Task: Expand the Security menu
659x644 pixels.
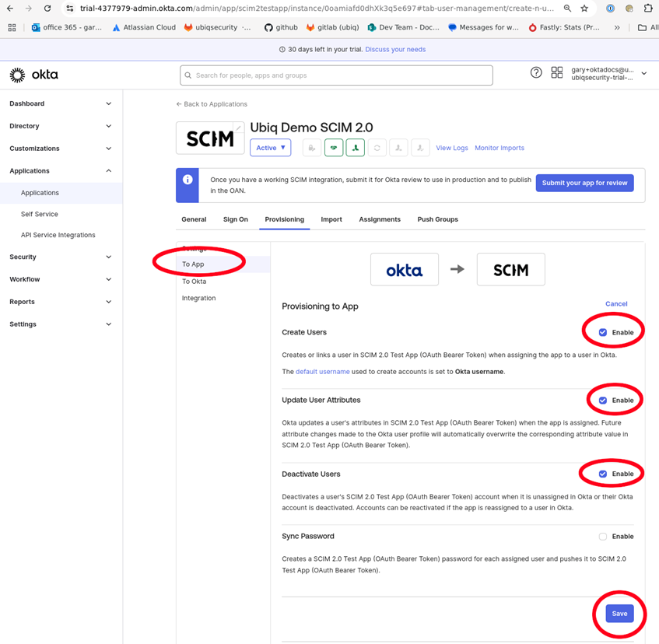Action: pyautogui.click(x=61, y=257)
